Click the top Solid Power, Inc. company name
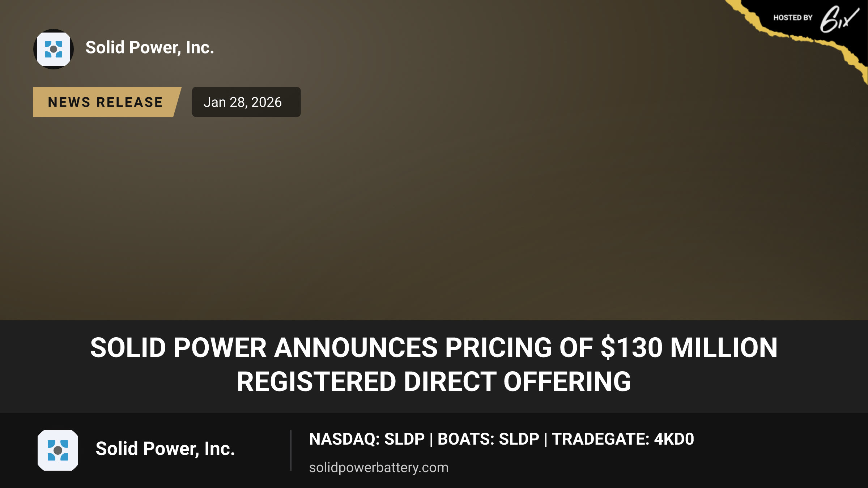The width and height of the screenshot is (868, 488). tap(150, 48)
